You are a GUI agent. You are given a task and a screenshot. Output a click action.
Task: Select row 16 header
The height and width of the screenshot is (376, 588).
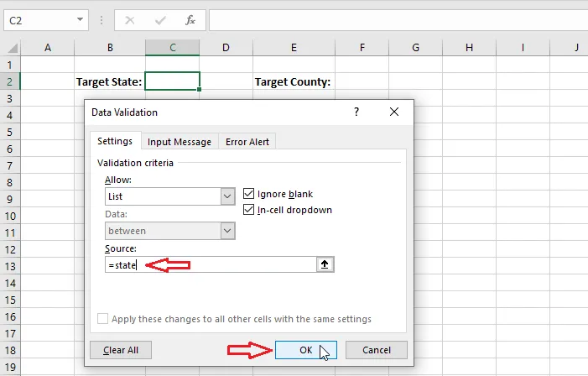click(10, 316)
